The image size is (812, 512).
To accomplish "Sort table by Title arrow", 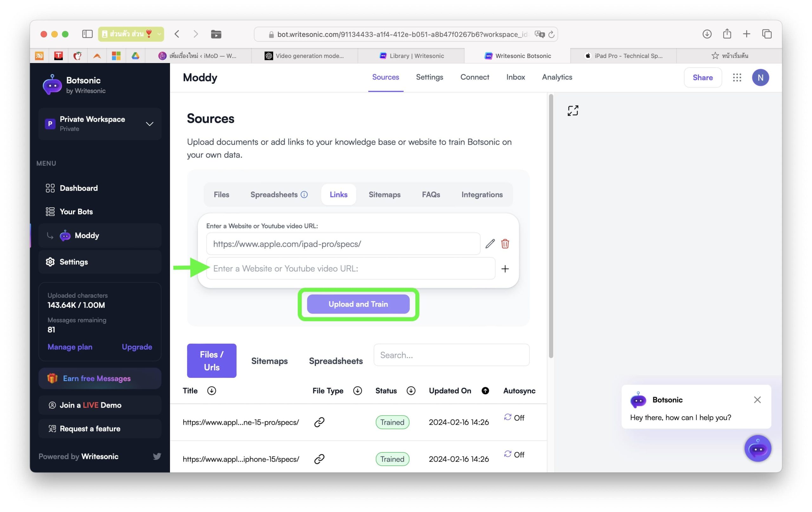I will coord(212,391).
